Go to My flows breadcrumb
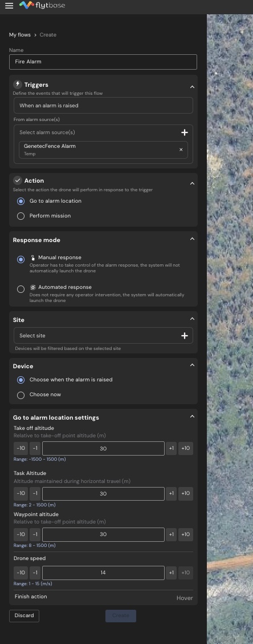 coord(20,35)
